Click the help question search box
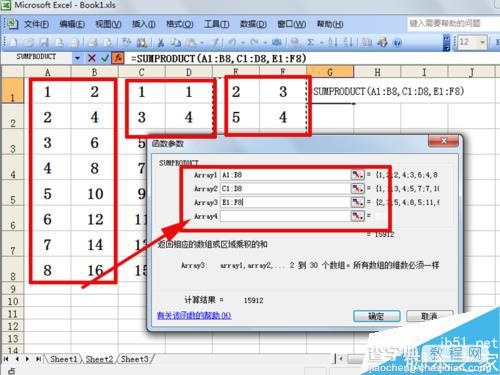Viewport: 500px width, 375px height. tap(453, 23)
